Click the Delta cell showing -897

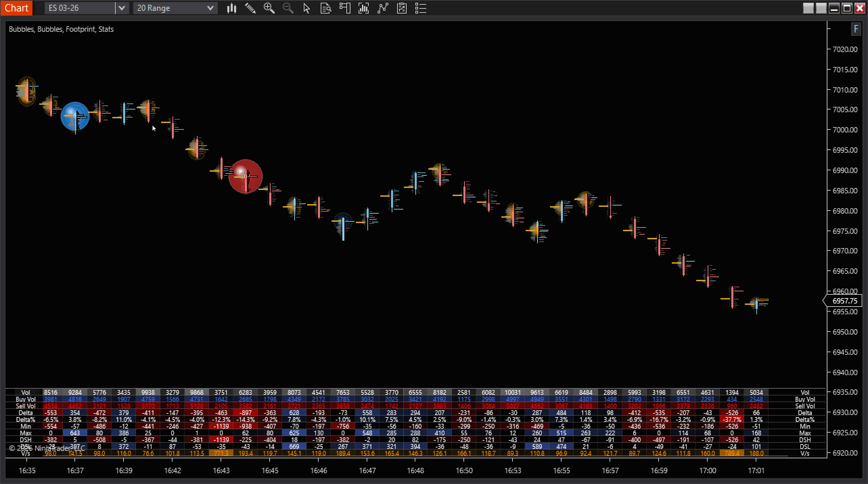[x=245, y=413]
